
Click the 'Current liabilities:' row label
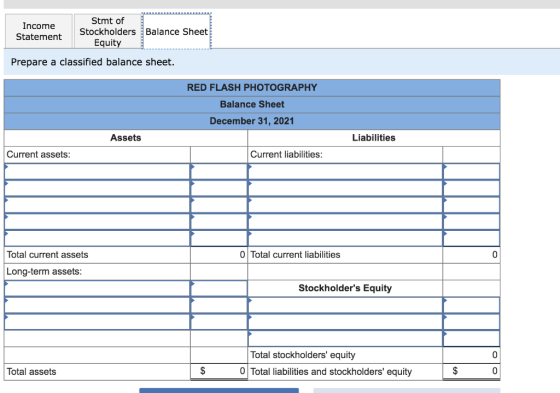[286, 154]
